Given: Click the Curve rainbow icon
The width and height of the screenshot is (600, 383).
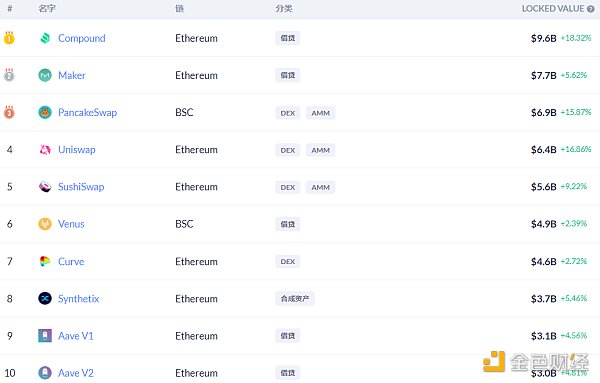Looking at the screenshot, I should (x=45, y=261).
